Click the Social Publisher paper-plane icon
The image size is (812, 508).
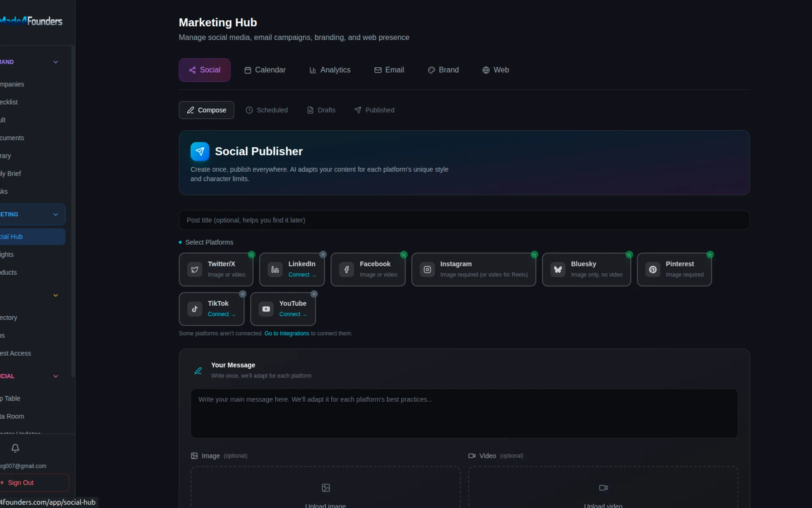tap(200, 151)
